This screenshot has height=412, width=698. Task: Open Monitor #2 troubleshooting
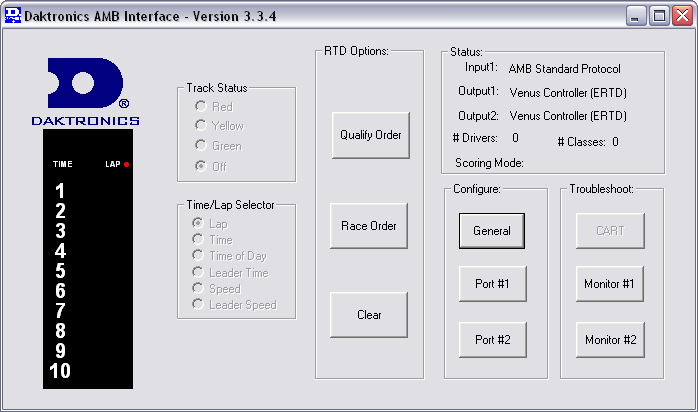609,340
